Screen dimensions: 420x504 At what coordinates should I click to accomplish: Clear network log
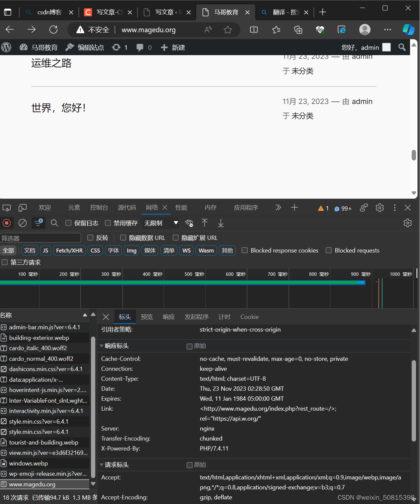pos(22,223)
